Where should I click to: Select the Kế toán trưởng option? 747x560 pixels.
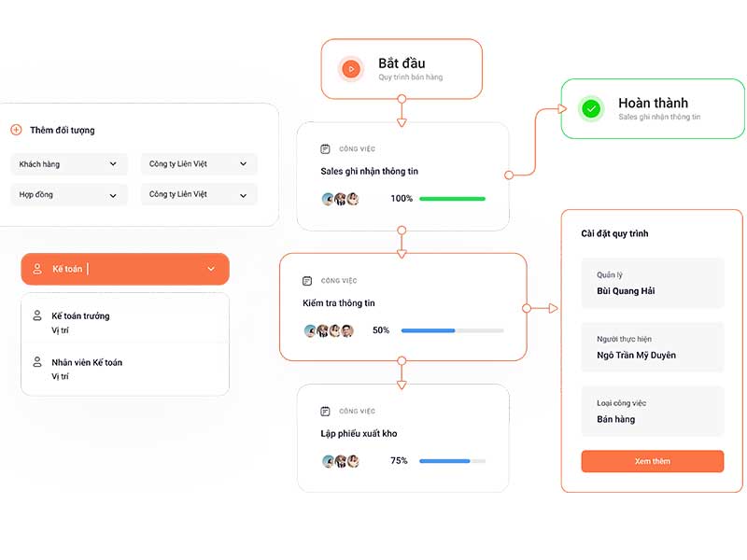coord(125,322)
